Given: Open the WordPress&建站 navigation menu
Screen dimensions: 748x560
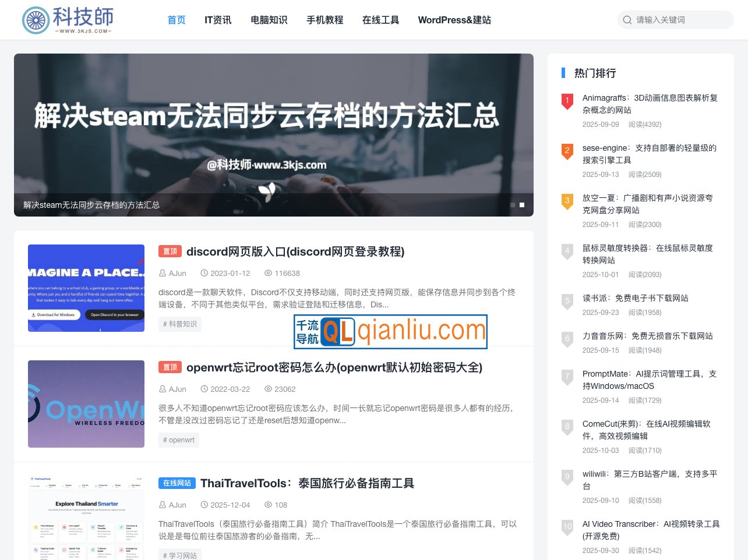Looking at the screenshot, I should pos(454,20).
